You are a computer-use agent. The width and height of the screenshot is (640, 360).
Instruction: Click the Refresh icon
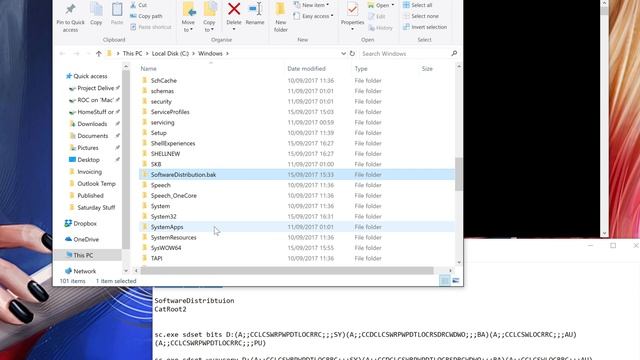click(352, 53)
